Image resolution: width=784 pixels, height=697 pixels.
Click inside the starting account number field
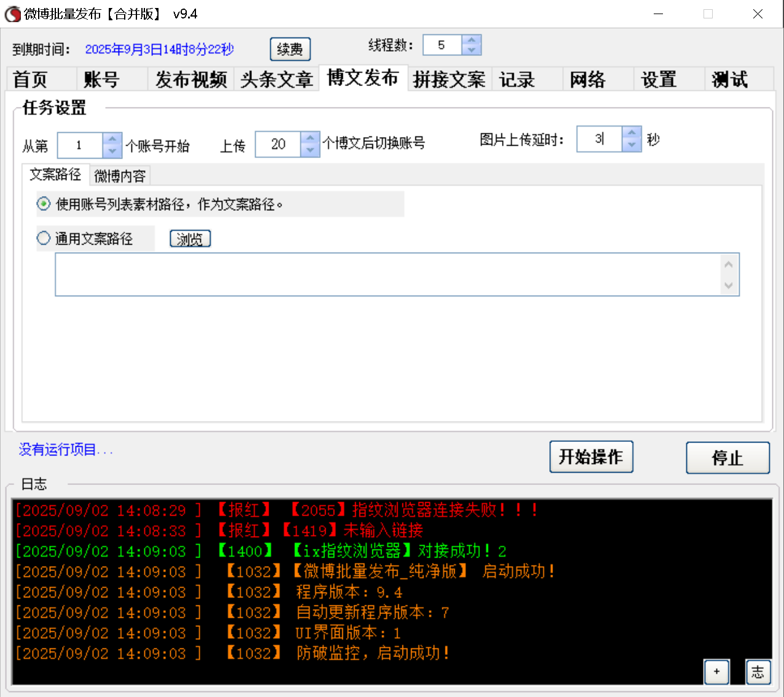coord(80,145)
